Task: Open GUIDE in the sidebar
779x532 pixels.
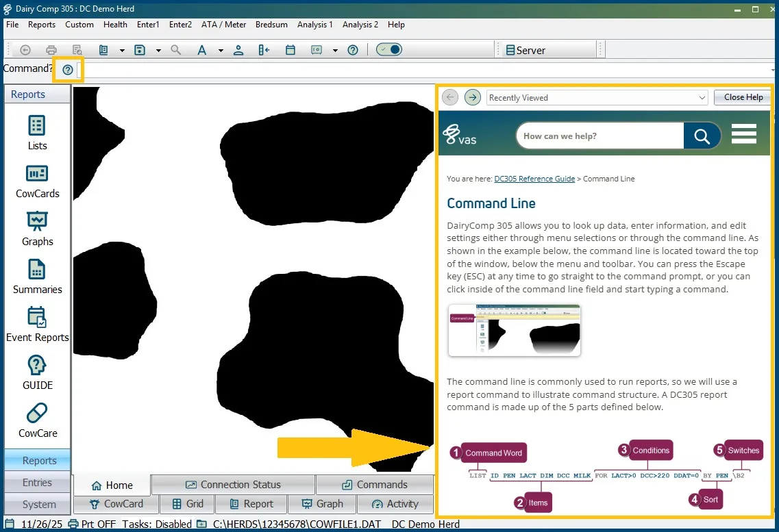Action: pos(37,372)
